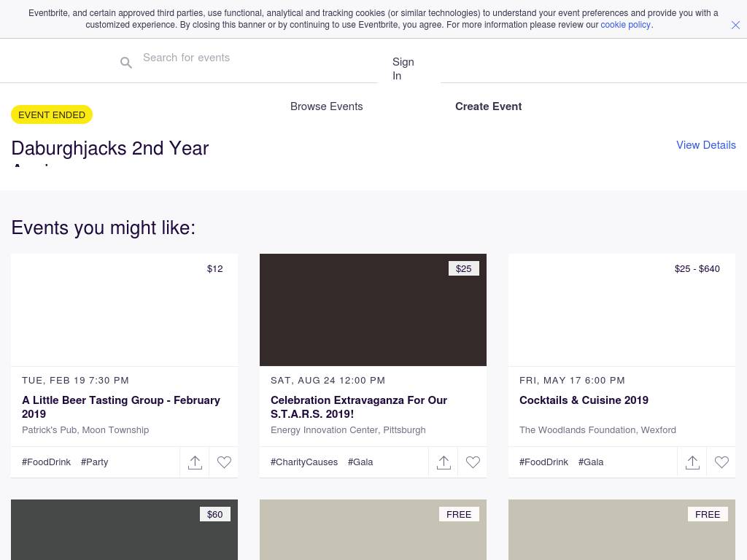Save Celebration Extravaganza event with heart
This screenshot has height=560, width=747.
(x=473, y=462)
